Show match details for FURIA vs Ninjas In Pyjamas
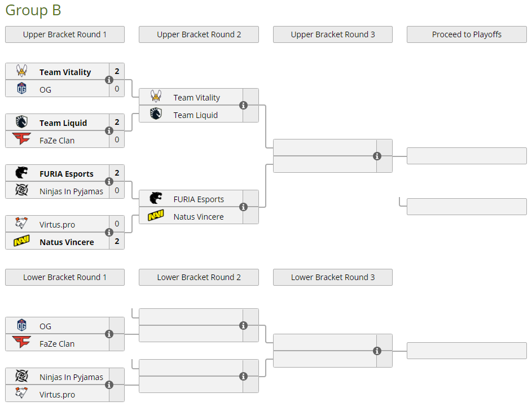The height and width of the screenshot is (406, 532). click(x=109, y=182)
